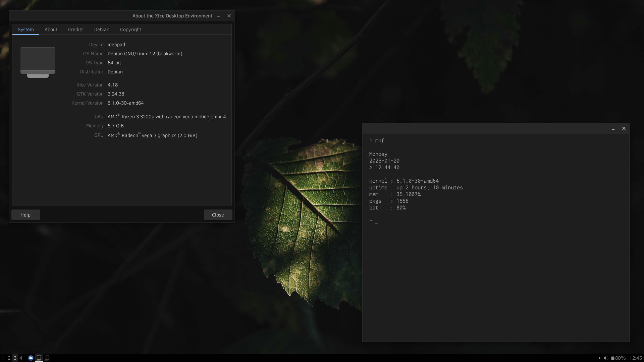Click Kernel Version '6.1.0-30-amd64' in About dialog
The height and width of the screenshot is (362, 644).
point(126,103)
